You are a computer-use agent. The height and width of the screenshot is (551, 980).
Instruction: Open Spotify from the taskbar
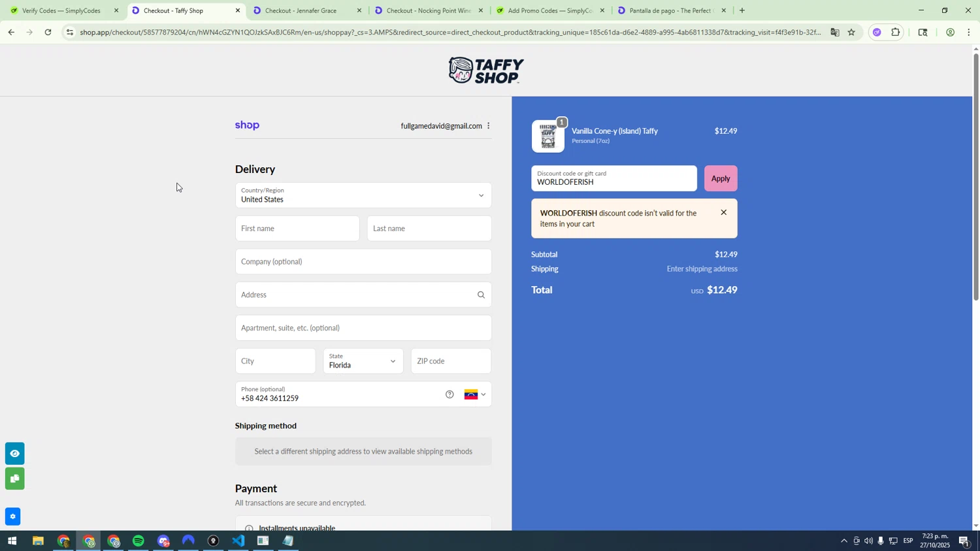pyautogui.click(x=139, y=541)
